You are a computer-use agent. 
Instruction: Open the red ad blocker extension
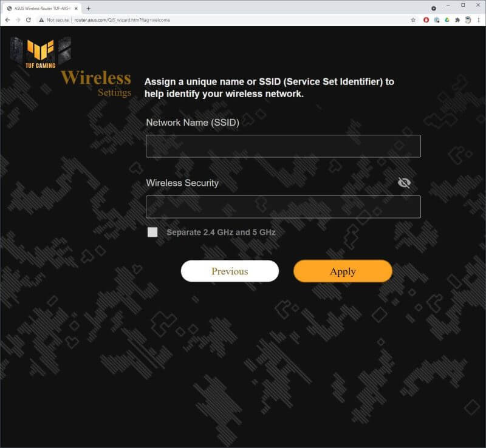[x=426, y=20]
